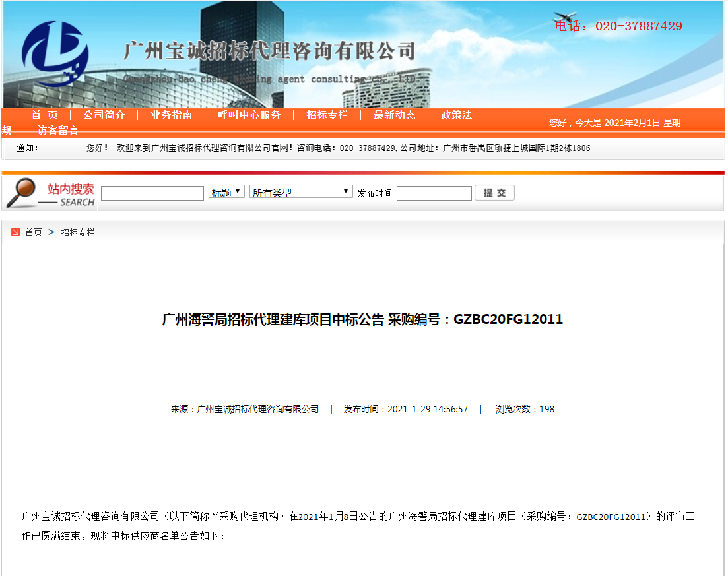This screenshot has width=728, height=576.
Task: Click the airplane icon near phone number
Action: pos(564,16)
